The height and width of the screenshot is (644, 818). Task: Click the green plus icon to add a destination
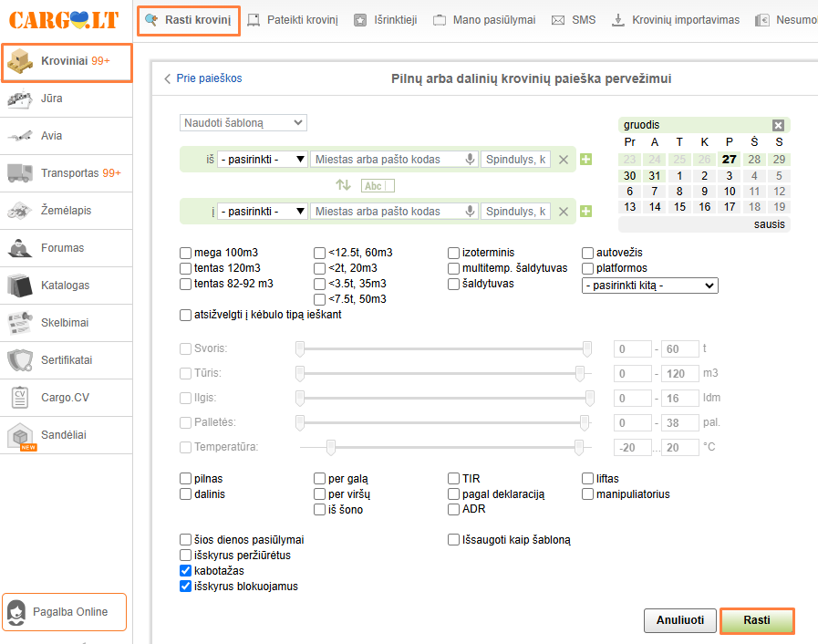tap(585, 212)
